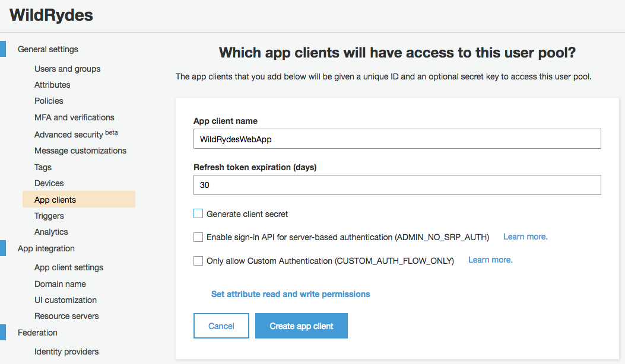This screenshot has height=364, width=625.
Task: Open Domain name settings
Action: (60, 284)
